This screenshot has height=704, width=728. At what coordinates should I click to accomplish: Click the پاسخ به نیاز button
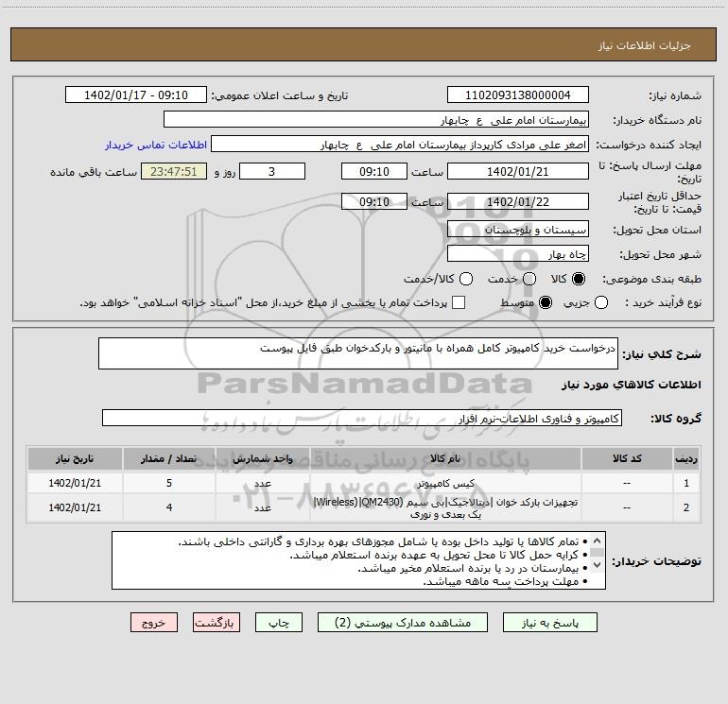pyautogui.click(x=550, y=623)
